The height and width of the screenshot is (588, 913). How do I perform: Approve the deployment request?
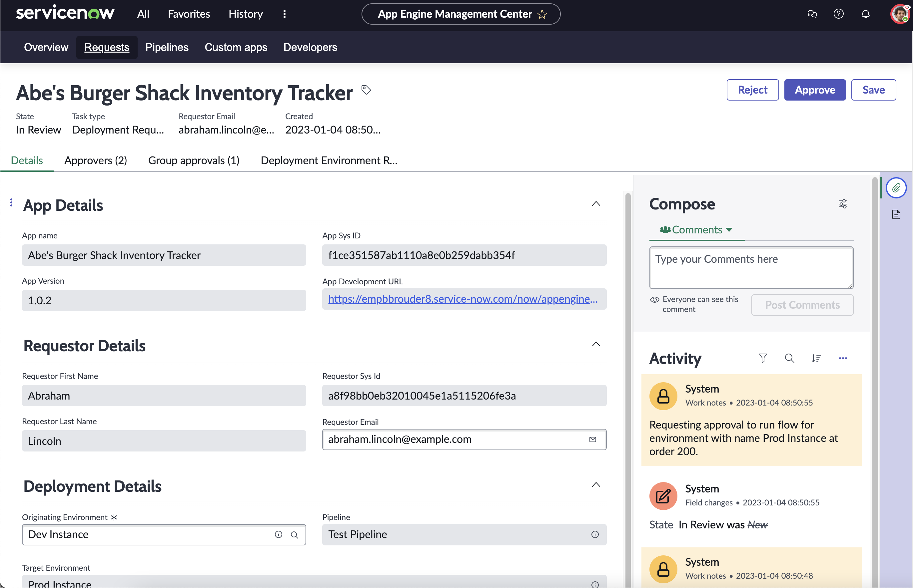coord(815,90)
